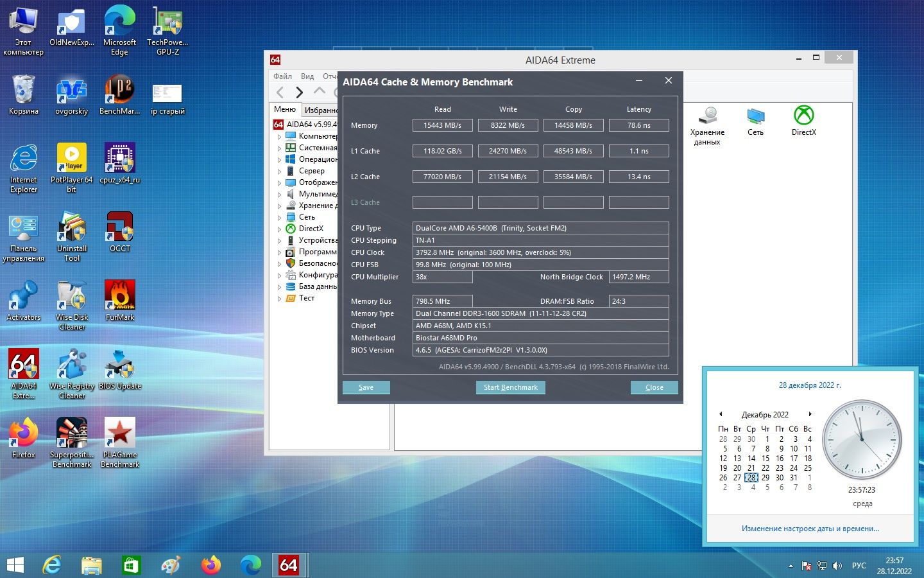
Task: Open the Вид menu
Action: 307,76
